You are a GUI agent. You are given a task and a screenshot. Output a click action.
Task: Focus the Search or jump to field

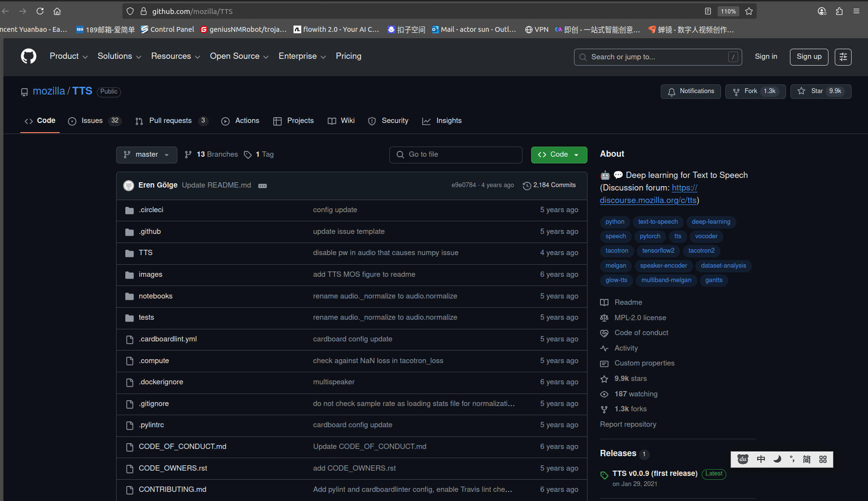click(x=658, y=57)
